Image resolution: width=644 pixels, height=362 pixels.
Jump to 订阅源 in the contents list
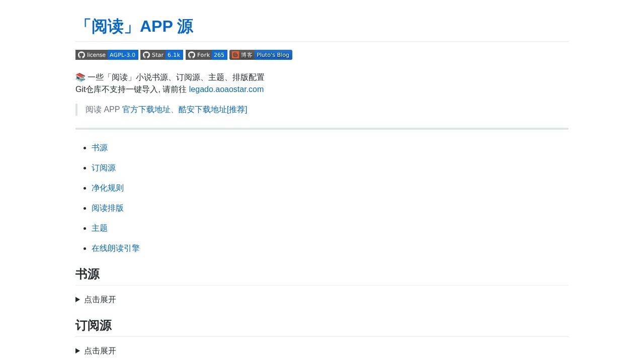(x=104, y=168)
